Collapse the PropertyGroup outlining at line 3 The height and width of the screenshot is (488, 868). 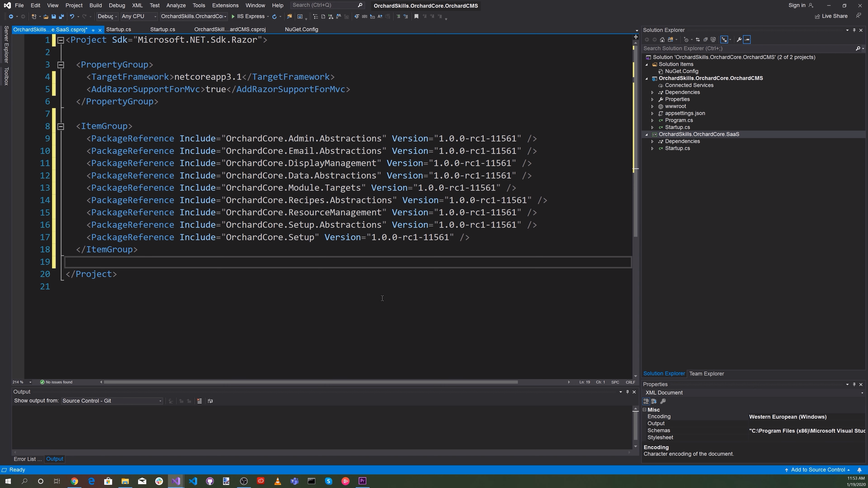(61, 65)
